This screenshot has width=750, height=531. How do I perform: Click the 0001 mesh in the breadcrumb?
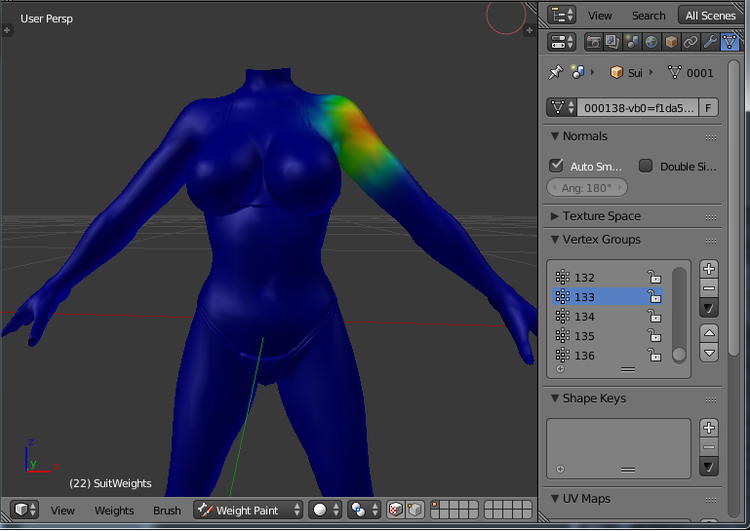click(690, 73)
